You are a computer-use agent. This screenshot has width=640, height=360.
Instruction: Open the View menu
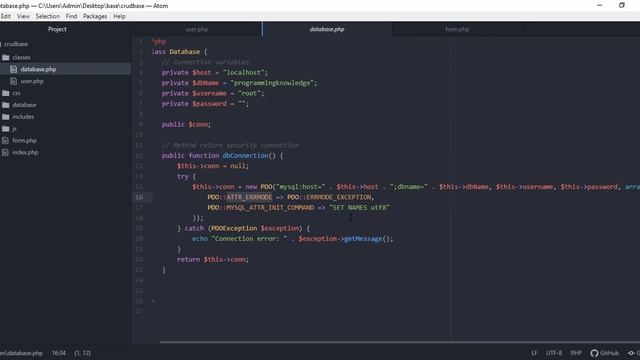(23, 16)
